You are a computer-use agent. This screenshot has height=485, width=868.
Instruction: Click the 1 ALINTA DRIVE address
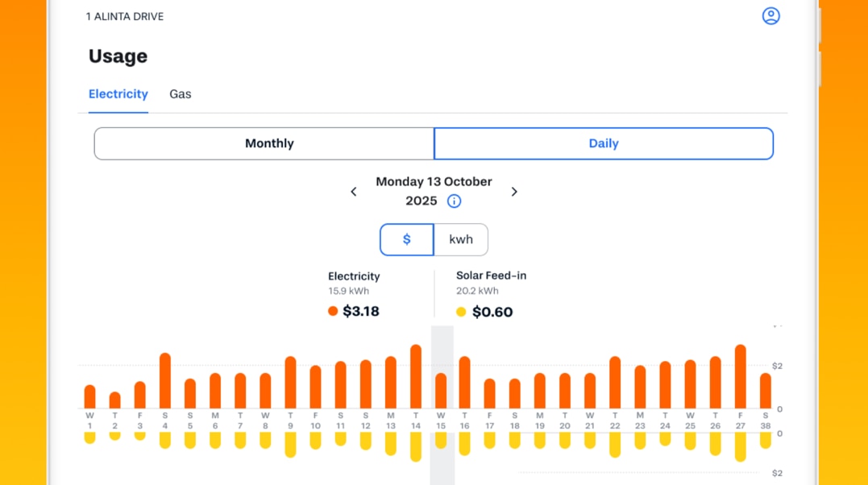(124, 15)
